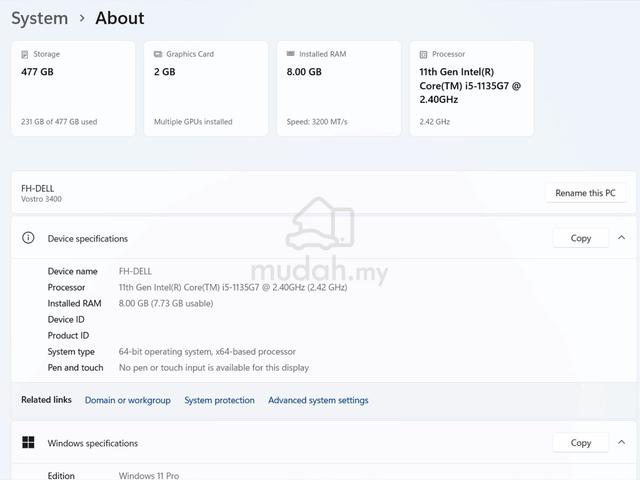The height and width of the screenshot is (480, 640).
Task: Open the Installed RAM 8.00 GB card
Action: (x=339, y=88)
